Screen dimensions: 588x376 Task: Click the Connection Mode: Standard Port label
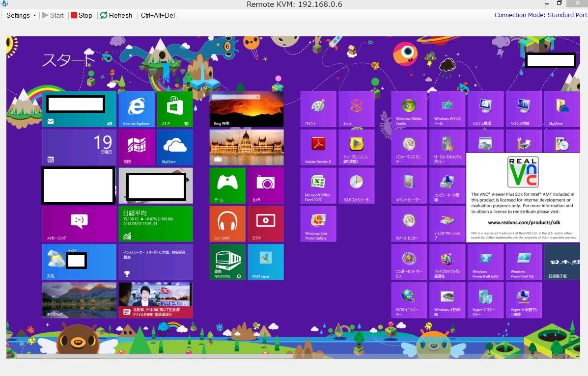click(541, 15)
